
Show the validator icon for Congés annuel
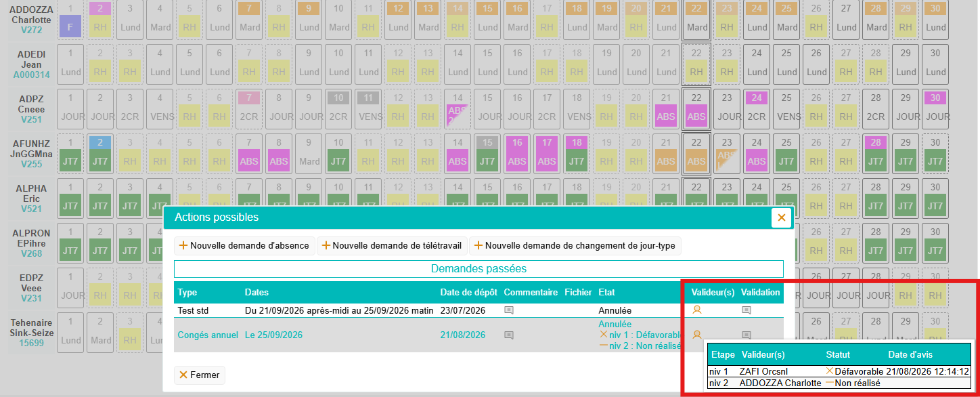coord(696,334)
